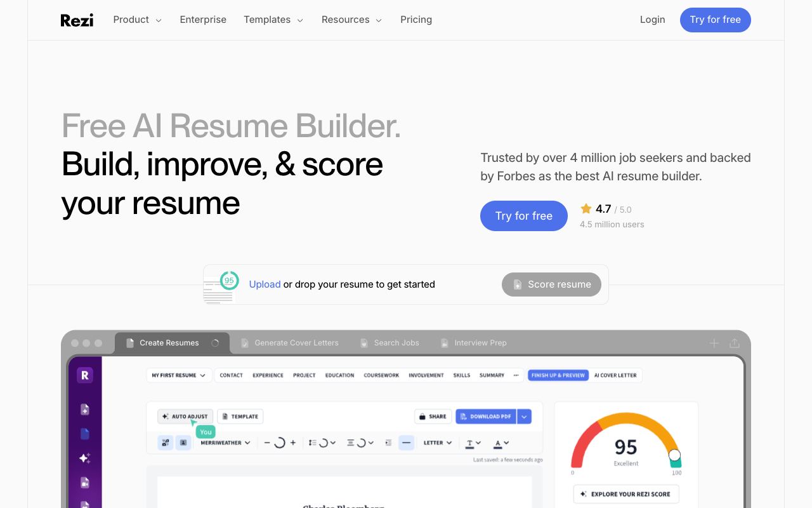The image size is (812, 508).
Task: Open the text alignment dropdown
Action: click(360, 443)
